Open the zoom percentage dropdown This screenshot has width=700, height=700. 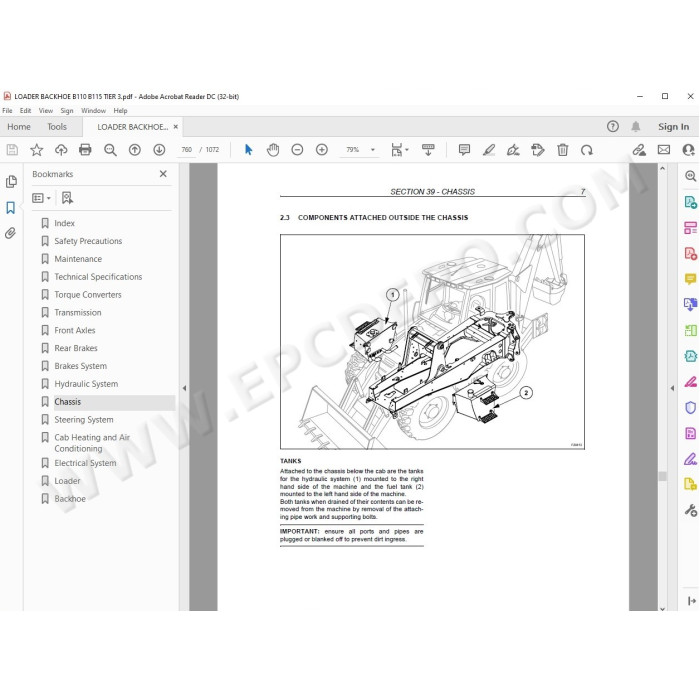373,150
